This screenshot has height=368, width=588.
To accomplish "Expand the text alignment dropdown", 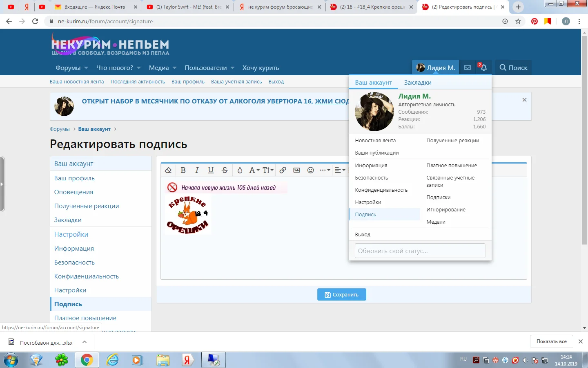I will click(340, 170).
